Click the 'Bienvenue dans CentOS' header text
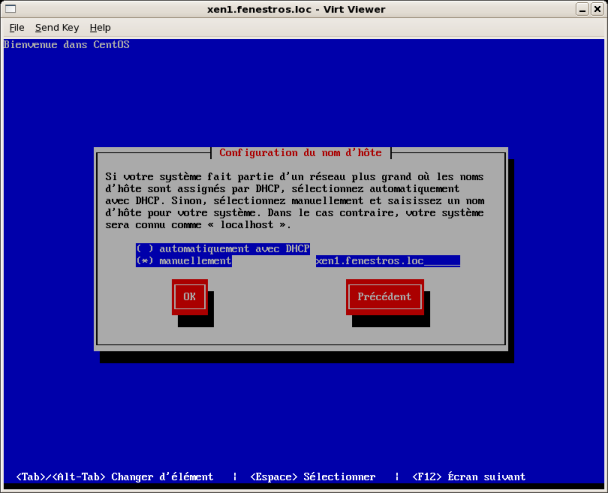 pyautogui.click(x=67, y=45)
